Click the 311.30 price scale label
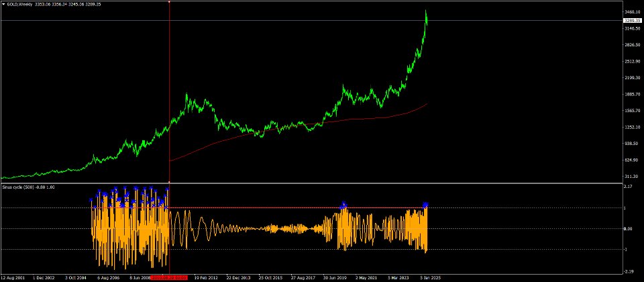 pyautogui.click(x=632, y=177)
